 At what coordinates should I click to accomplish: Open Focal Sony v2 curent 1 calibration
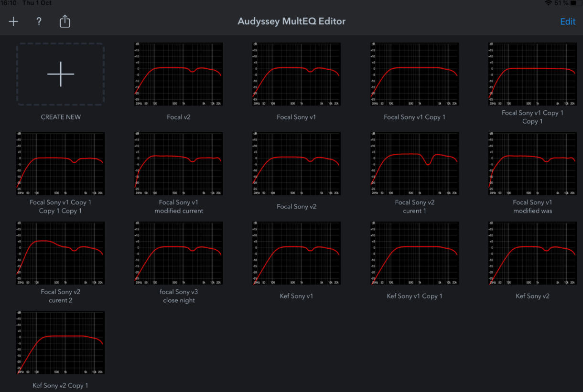coord(414,164)
